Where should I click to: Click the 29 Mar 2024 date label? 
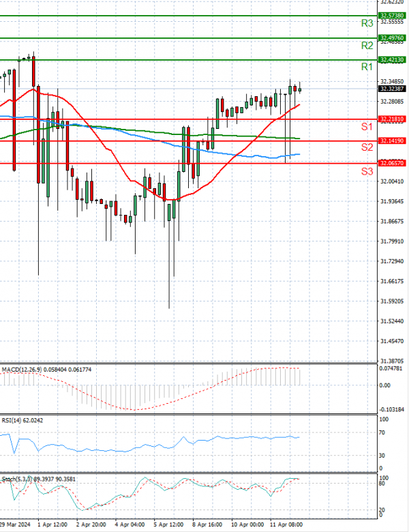[15, 524]
